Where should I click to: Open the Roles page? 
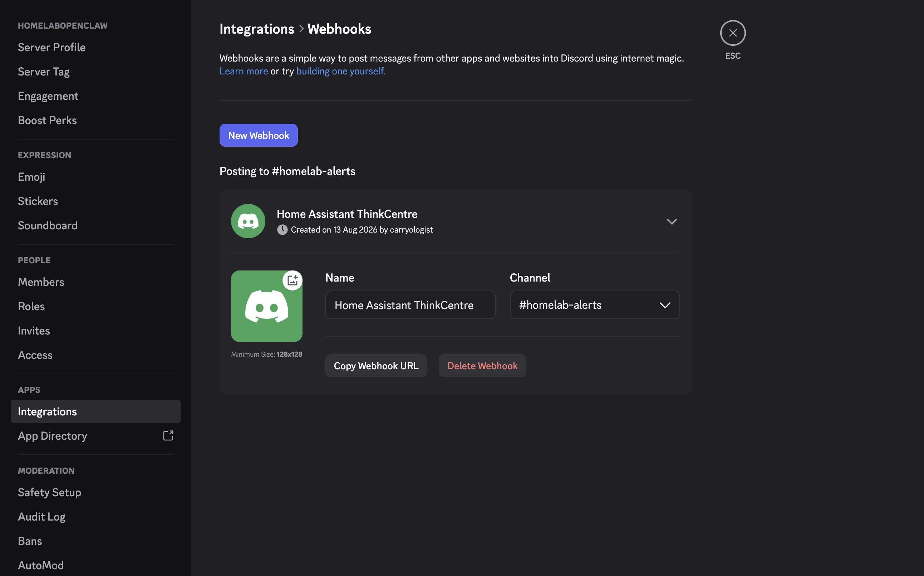pos(95,306)
